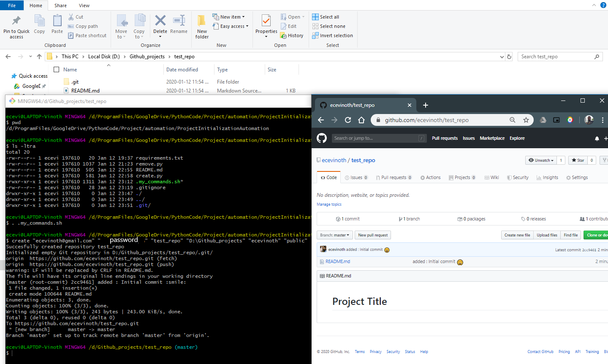Click GitHub notifications bell icon
Viewport: 608px width, 364px height.
tap(597, 139)
